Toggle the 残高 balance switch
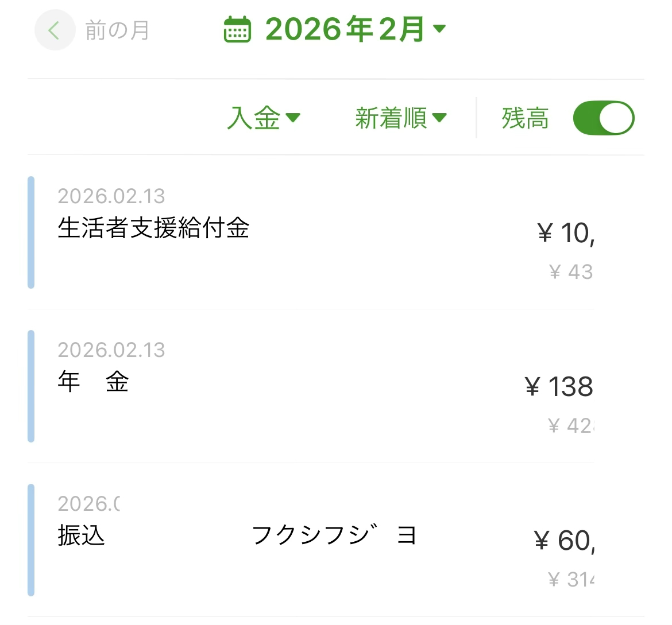 [x=603, y=118]
